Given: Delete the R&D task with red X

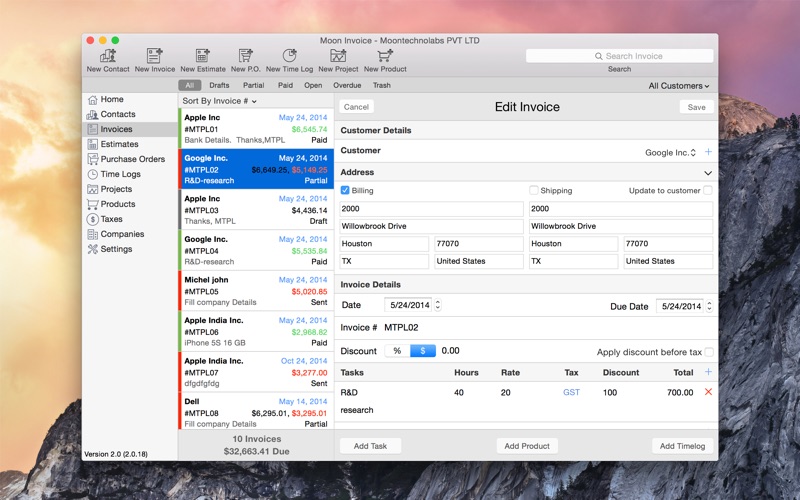Looking at the screenshot, I should 708,392.
